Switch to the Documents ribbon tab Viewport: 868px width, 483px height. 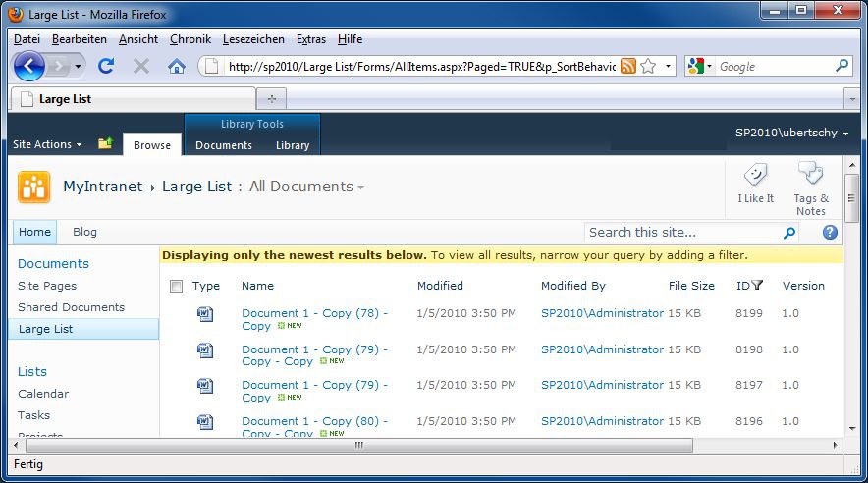(x=224, y=145)
